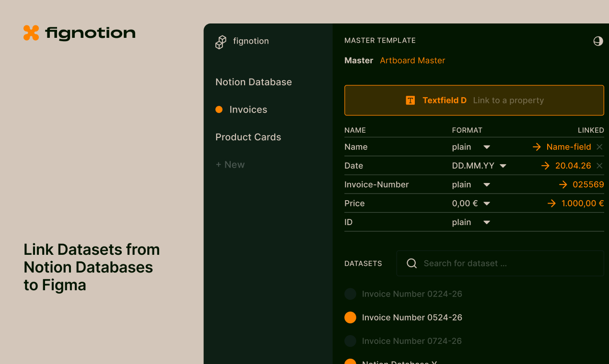Click the arrow icon beside 025569

563,184
